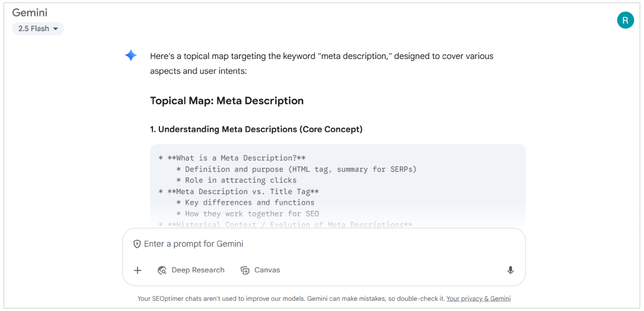Click the microphone icon for voice input
This screenshot has width=644, height=311.
coord(510,270)
